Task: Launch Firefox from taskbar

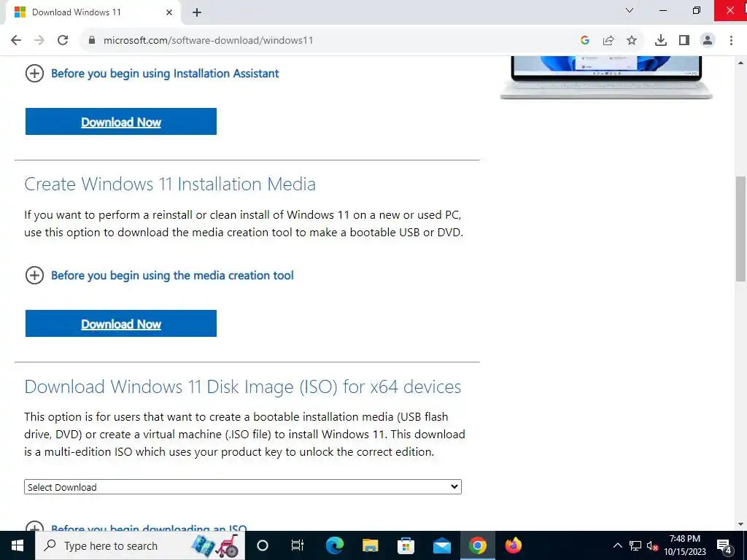Action: coord(513,545)
